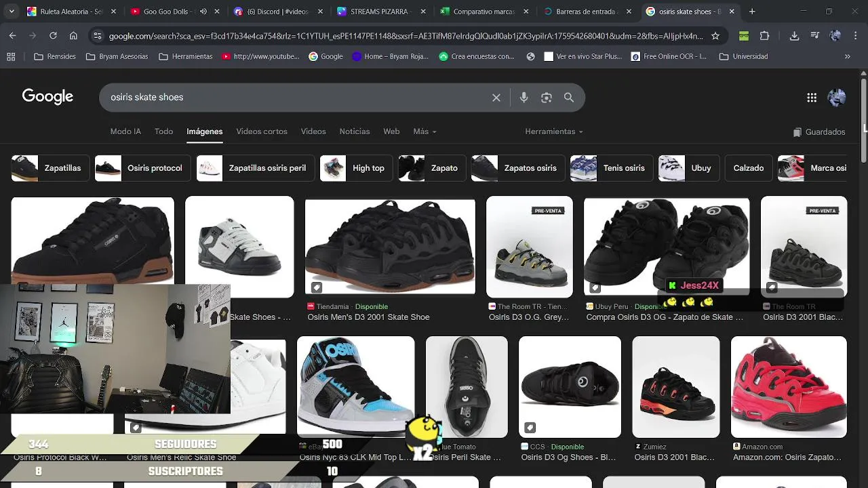Open the red Osiris shoe thumbnail
The image size is (868, 488).
[x=789, y=387]
